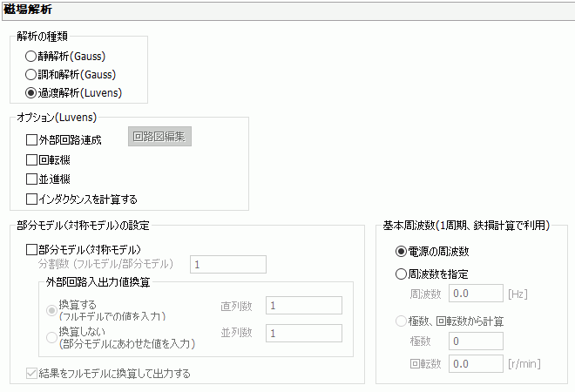The image size is (575, 392).
Task: Enable 外部回路連成 checkbox
Action: [32, 139]
